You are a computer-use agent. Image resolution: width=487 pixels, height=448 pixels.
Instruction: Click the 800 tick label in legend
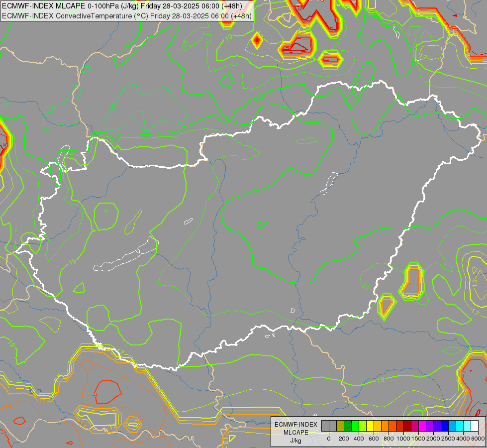pos(389,439)
